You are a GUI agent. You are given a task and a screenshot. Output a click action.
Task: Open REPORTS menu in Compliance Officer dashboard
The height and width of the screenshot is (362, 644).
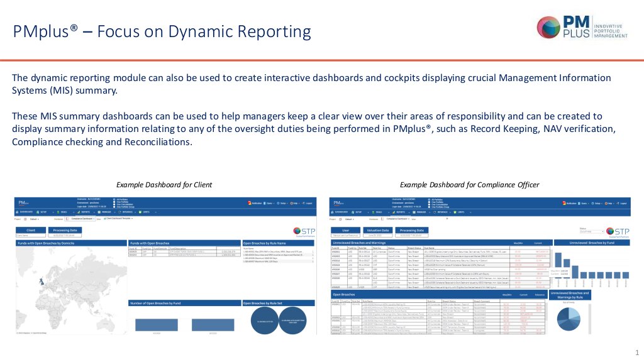click(401, 212)
